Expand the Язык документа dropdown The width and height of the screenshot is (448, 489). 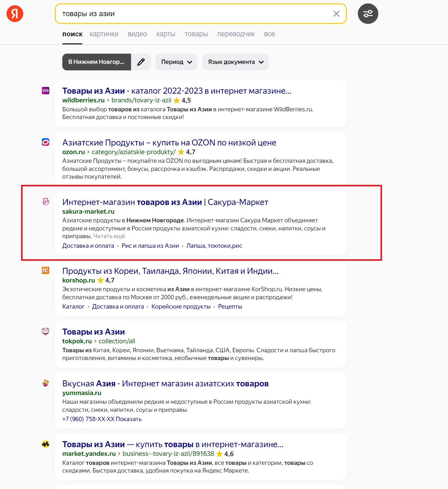(x=235, y=62)
